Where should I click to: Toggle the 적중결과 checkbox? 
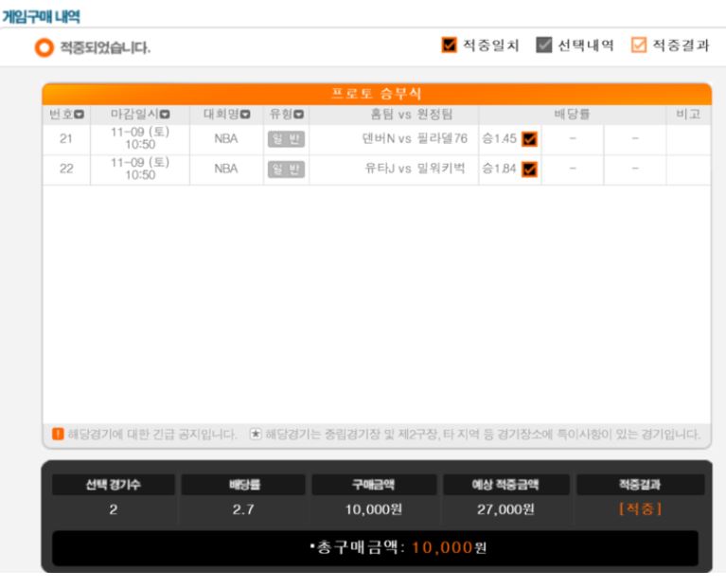click(x=639, y=45)
